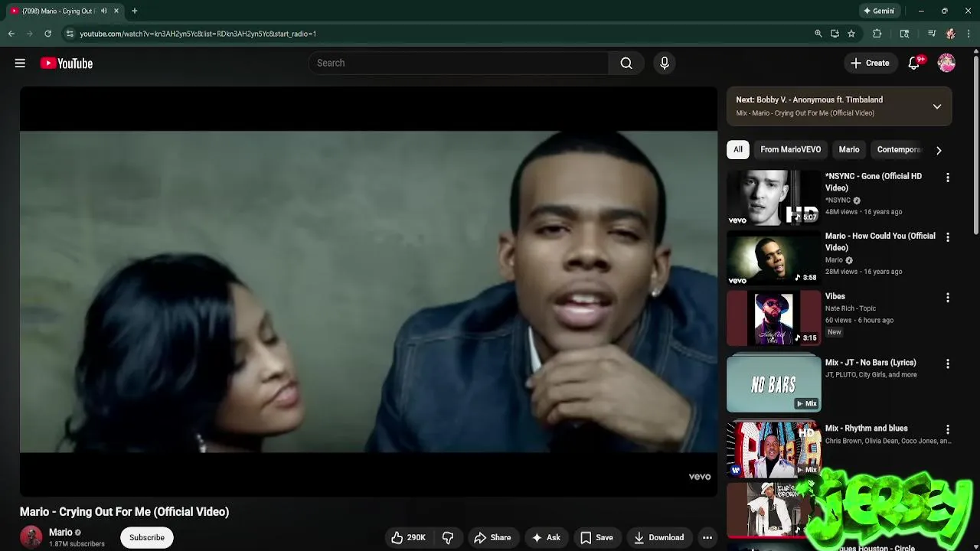Start voice search with microphone icon
Viewport: 980px width, 551px height.
click(665, 64)
